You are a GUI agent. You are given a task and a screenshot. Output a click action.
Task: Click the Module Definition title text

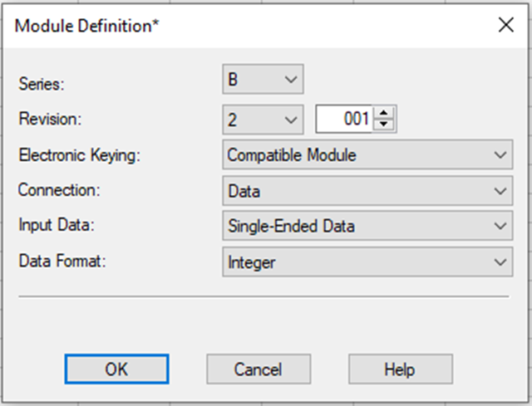coord(86,26)
